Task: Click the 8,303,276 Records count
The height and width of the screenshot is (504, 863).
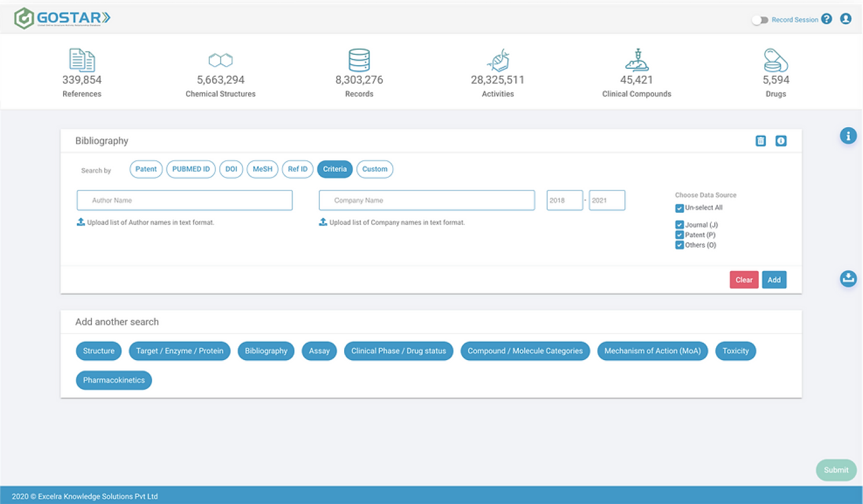Action: (359, 80)
